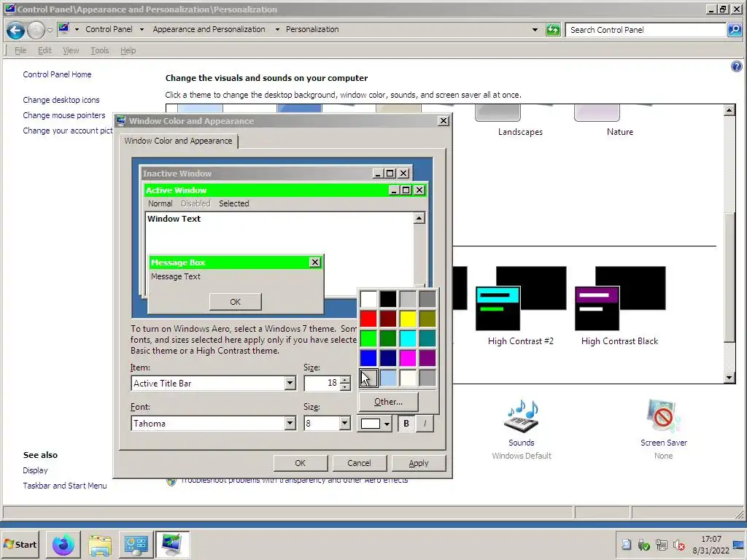Open the recent pages dropdown arrow

click(50, 31)
